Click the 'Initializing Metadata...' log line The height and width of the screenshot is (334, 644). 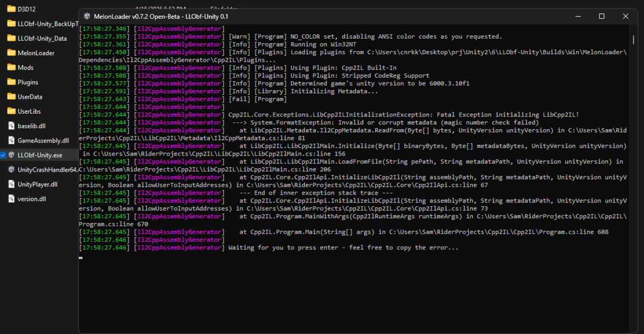(228, 91)
